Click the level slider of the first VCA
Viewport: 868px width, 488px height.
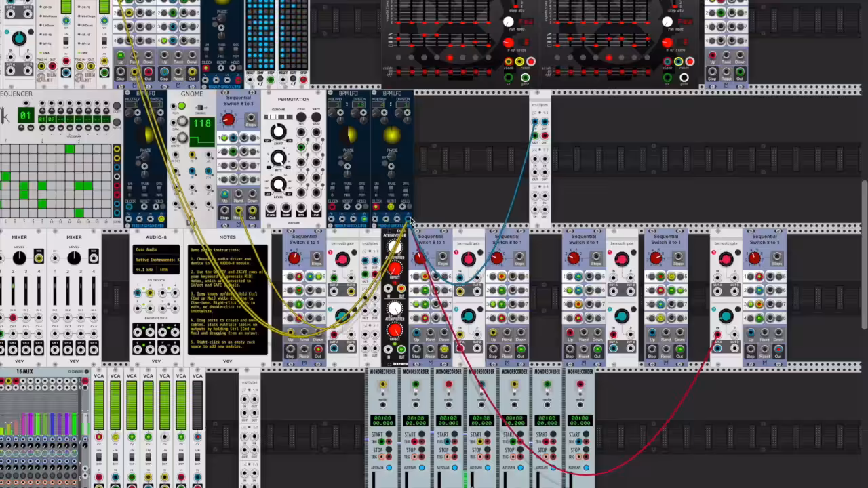coord(99,405)
